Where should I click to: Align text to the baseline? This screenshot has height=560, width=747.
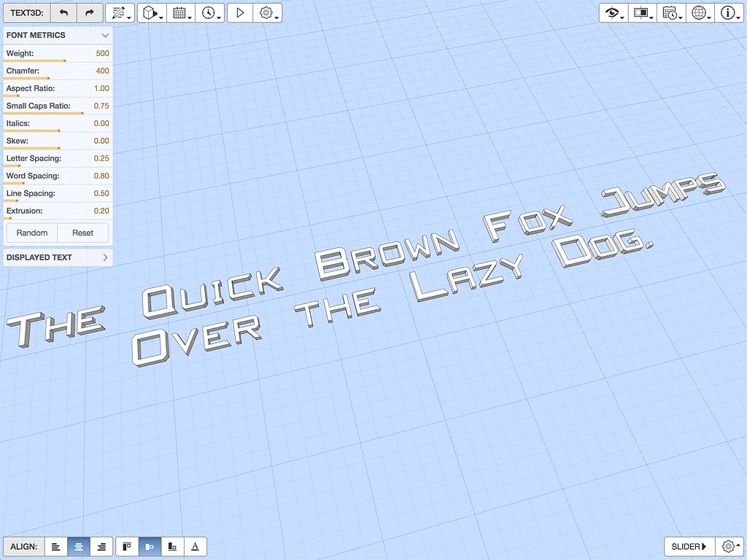(x=196, y=547)
